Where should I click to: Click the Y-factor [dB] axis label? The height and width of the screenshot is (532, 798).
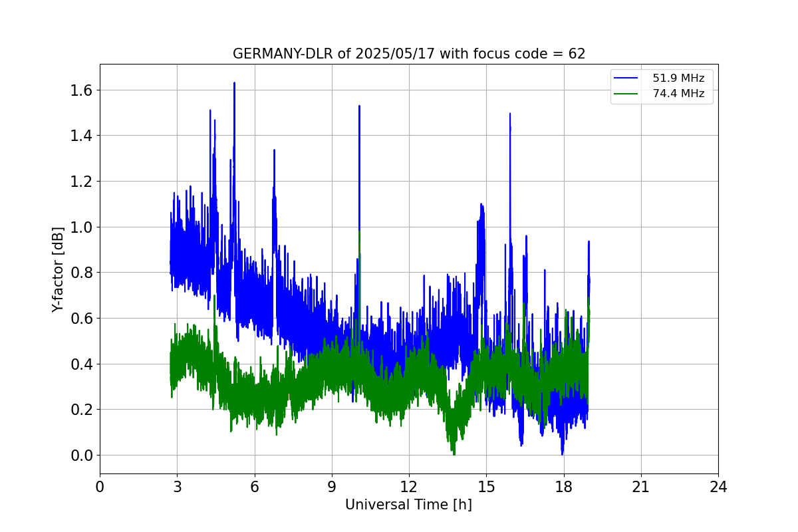point(59,269)
